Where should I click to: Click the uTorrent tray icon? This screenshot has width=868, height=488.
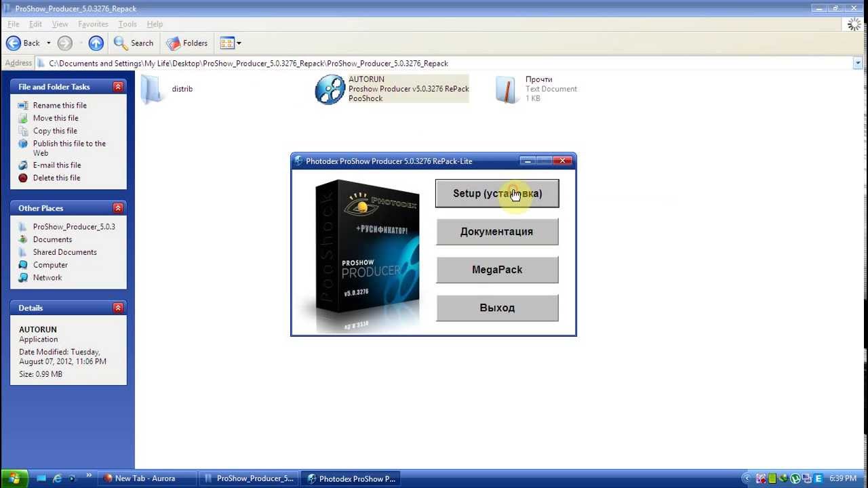pos(795,479)
